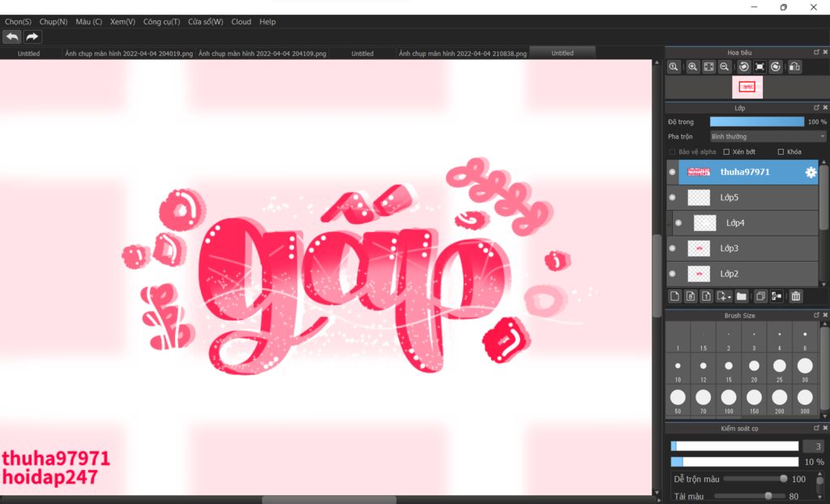Select brush size 25 preset

(x=779, y=369)
